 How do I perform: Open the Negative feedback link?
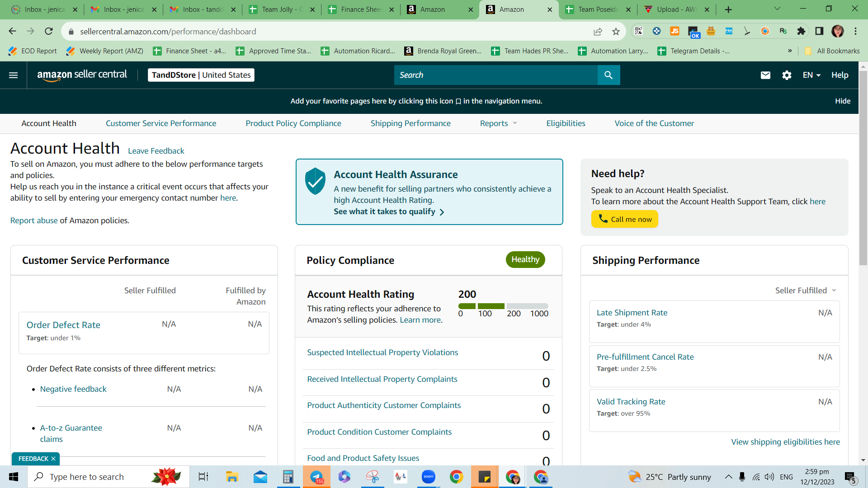point(73,389)
